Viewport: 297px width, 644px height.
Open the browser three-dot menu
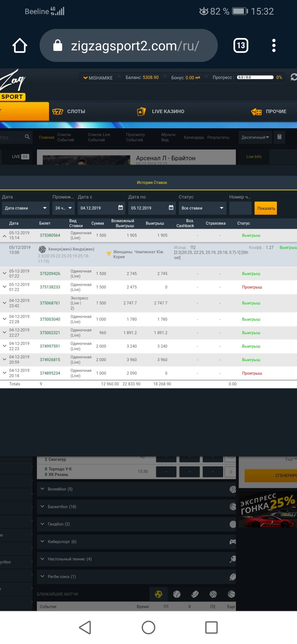click(274, 45)
